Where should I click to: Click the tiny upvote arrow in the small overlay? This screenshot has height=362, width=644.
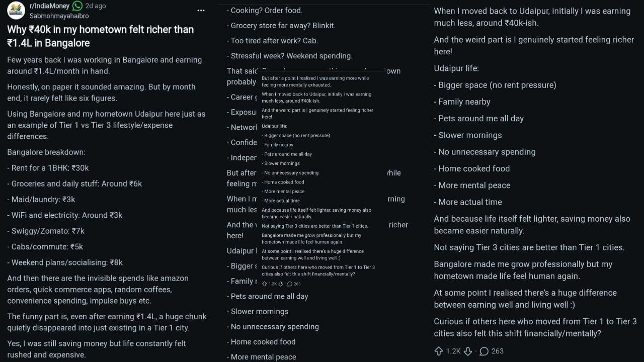(265, 284)
